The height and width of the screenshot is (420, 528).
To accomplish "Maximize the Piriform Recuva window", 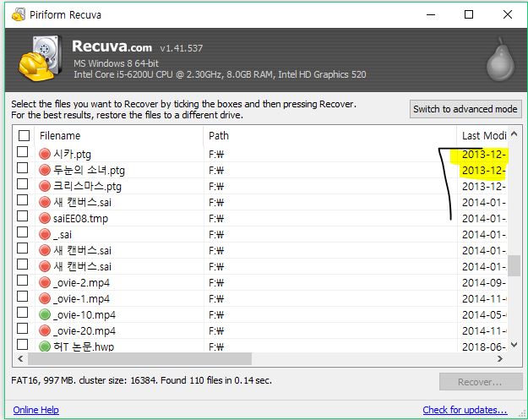I will [x=469, y=14].
